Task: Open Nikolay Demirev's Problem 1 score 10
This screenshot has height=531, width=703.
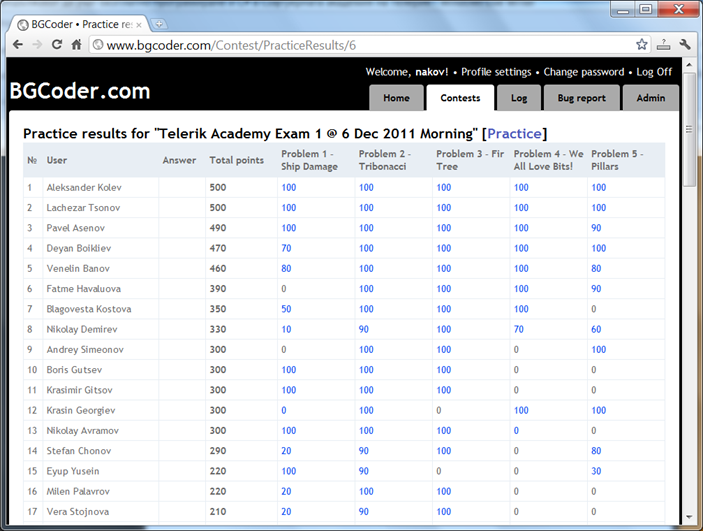Action: [x=286, y=329]
